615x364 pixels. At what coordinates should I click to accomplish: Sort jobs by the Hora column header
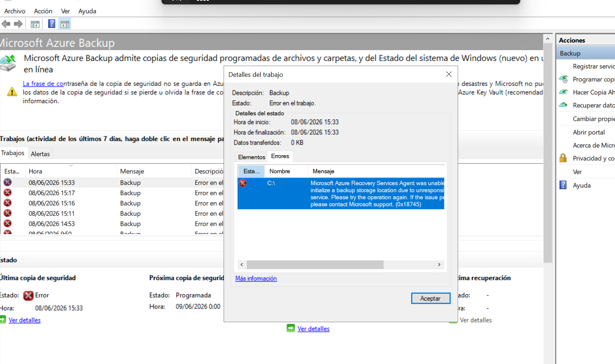coord(71,171)
